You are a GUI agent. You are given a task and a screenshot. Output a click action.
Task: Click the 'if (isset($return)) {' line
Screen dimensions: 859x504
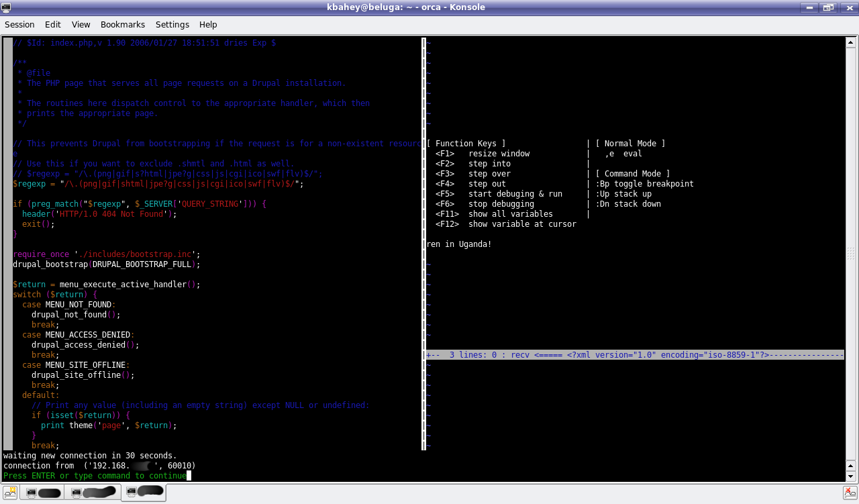coord(81,415)
